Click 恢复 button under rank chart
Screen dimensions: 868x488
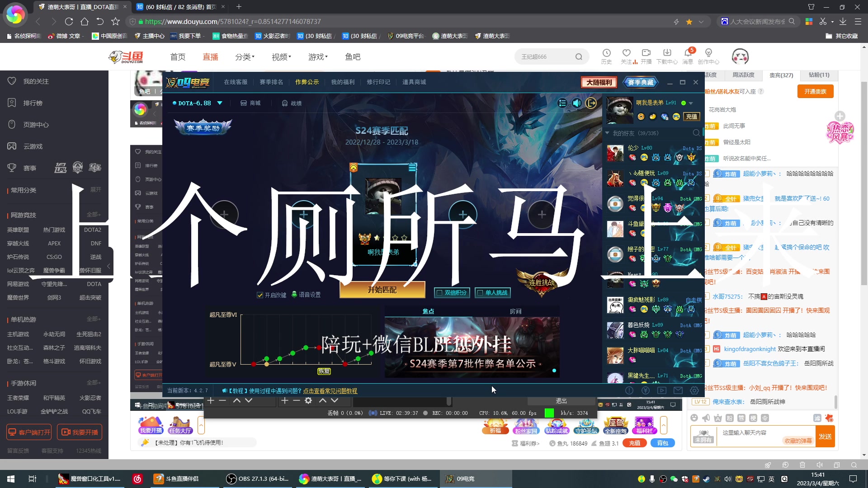(x=324, y=371)
